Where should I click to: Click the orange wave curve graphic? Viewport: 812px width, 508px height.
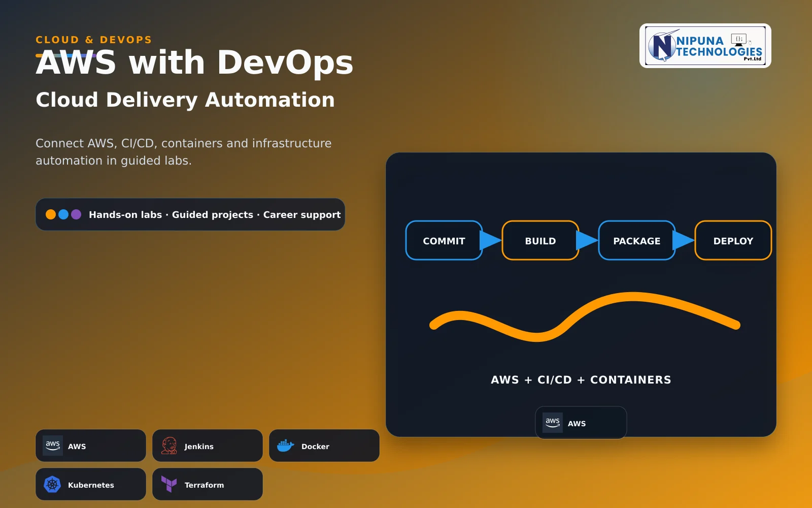point(585,316)
